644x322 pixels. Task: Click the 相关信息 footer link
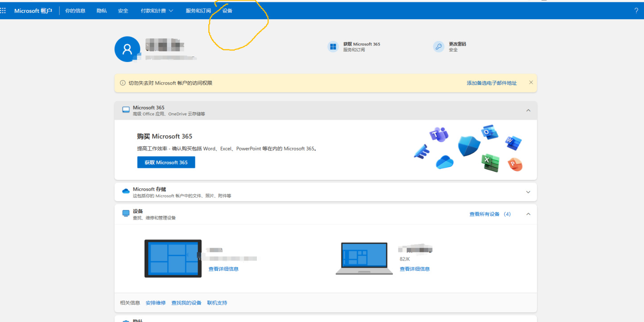(x=130, y=303)
